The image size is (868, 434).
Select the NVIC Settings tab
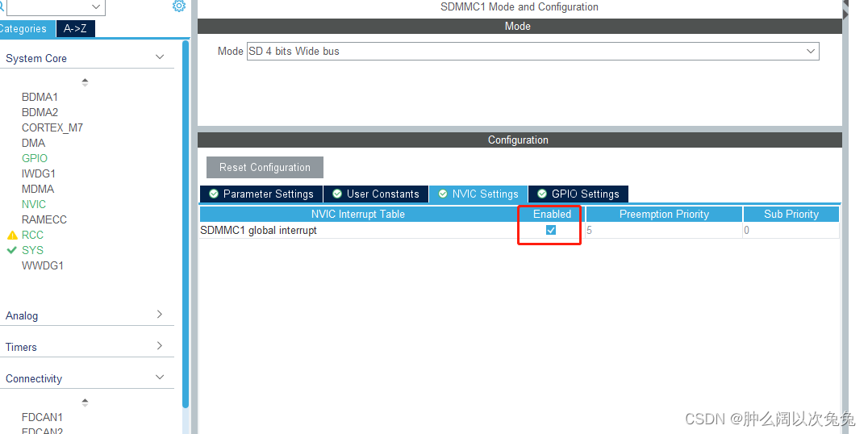pos(478,194)
